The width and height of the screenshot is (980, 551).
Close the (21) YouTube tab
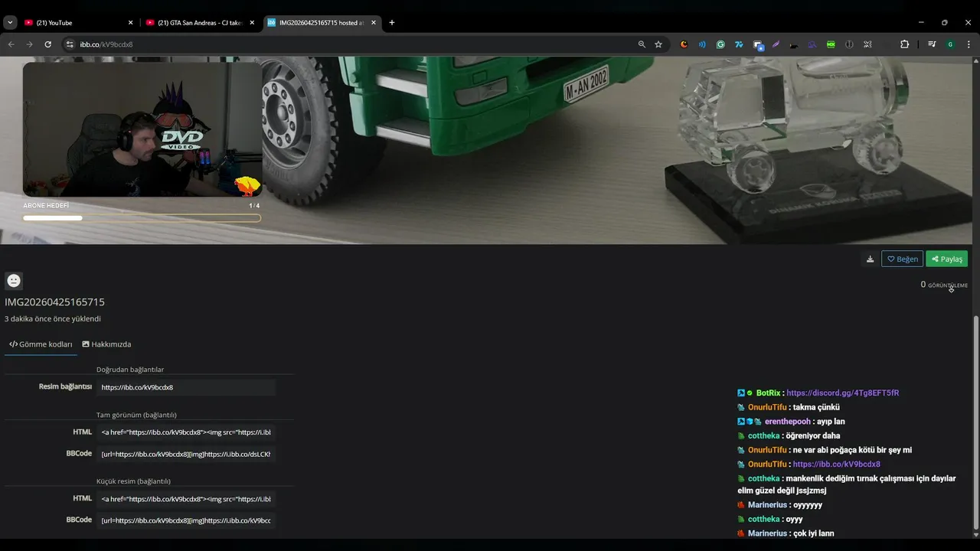pyautogui.click(x=130, y=23)
